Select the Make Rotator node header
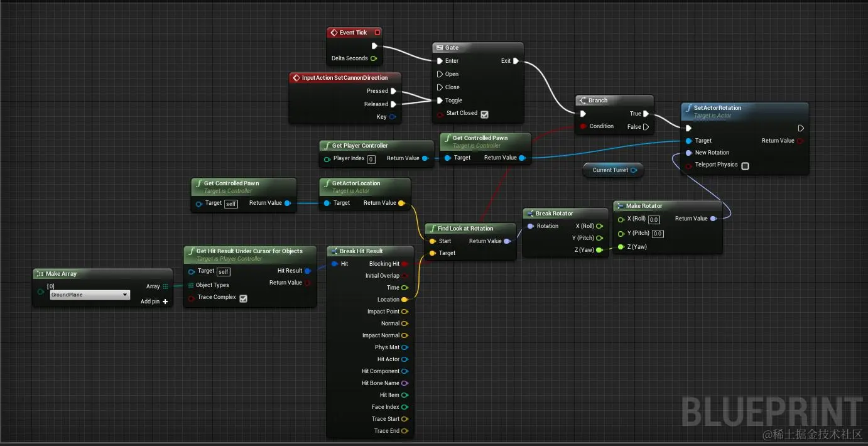This screenshot has height=446, width=868. (x=668, y=206)
